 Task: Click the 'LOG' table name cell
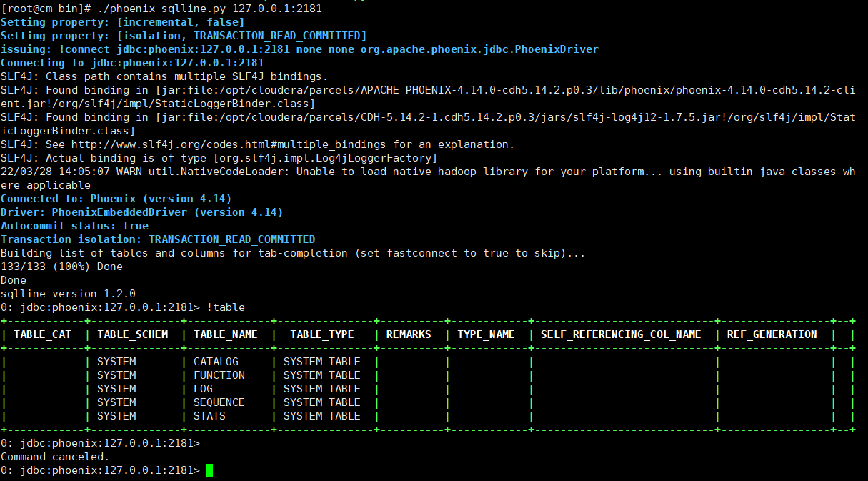203,389
